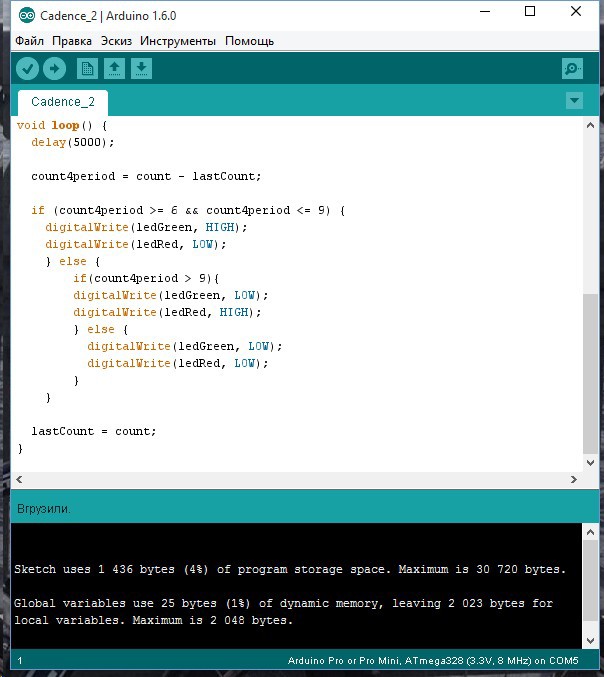Create a new sketch with New icon

[87, 69]
